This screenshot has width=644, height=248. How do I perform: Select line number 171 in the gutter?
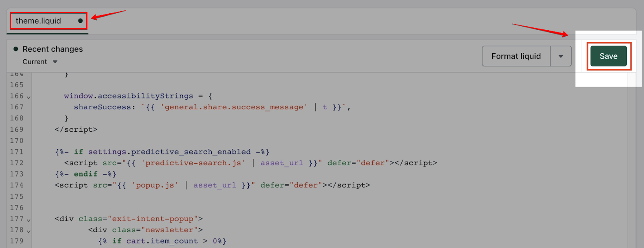(17, 152)
